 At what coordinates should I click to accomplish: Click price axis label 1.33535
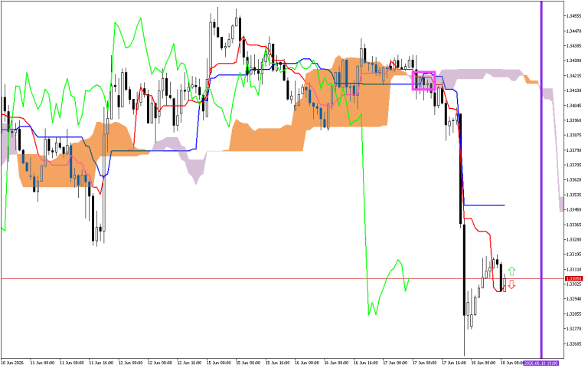[x=574, y=195]
